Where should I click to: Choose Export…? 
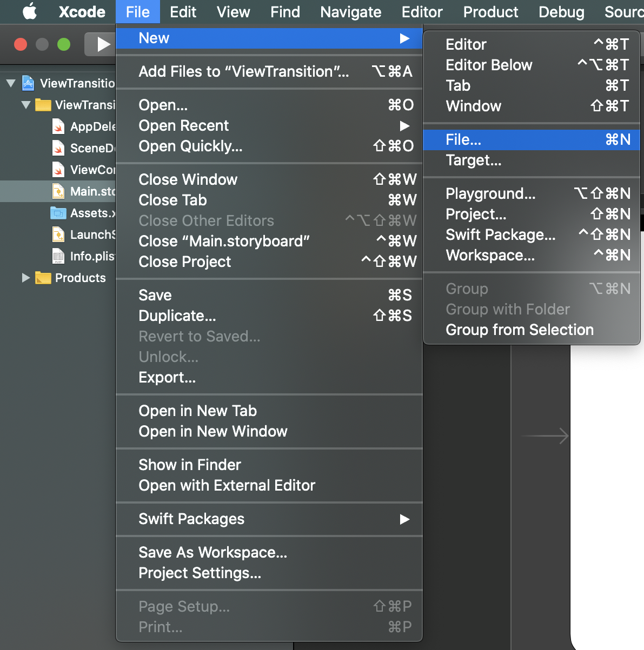(x=269, y=377)
